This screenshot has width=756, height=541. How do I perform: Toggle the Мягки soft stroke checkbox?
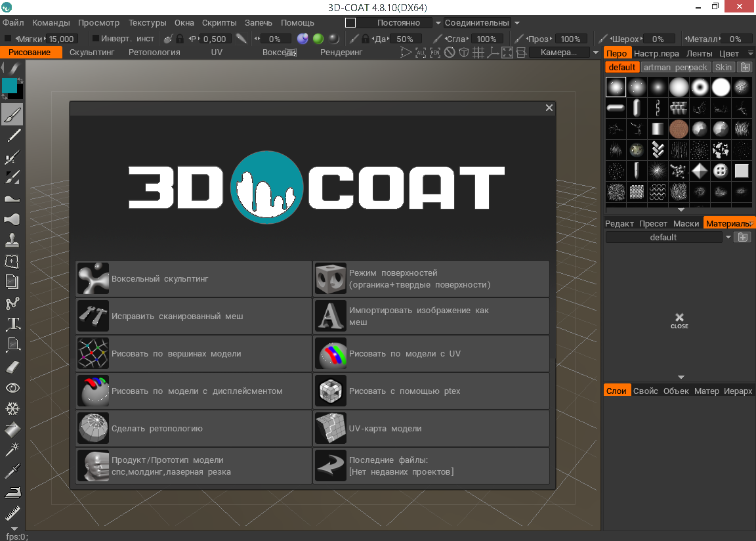[x=7, y=38]
